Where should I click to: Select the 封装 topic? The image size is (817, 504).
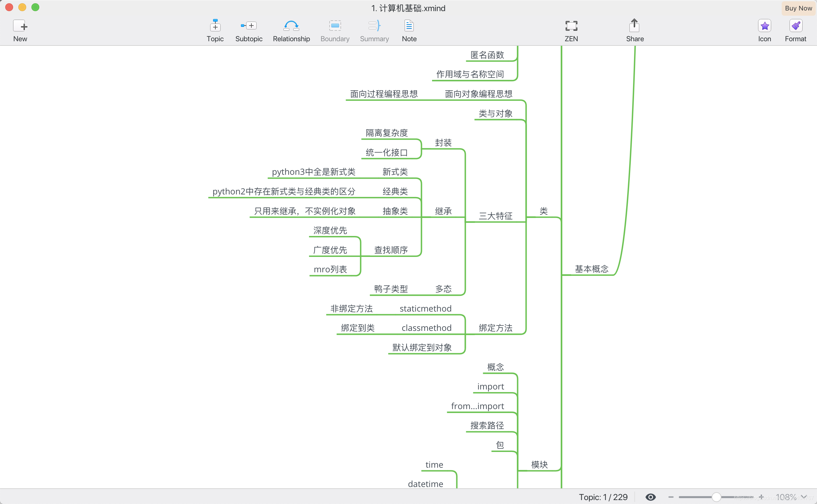coord(443,143)
